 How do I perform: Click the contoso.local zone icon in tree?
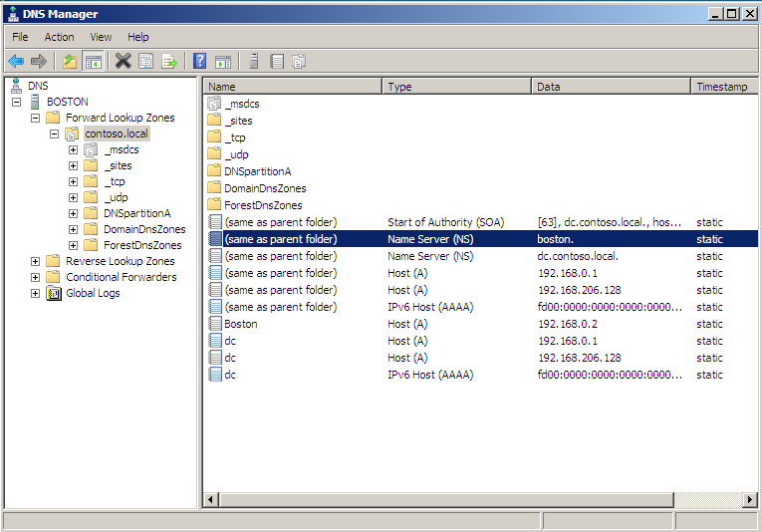[72, 133]
